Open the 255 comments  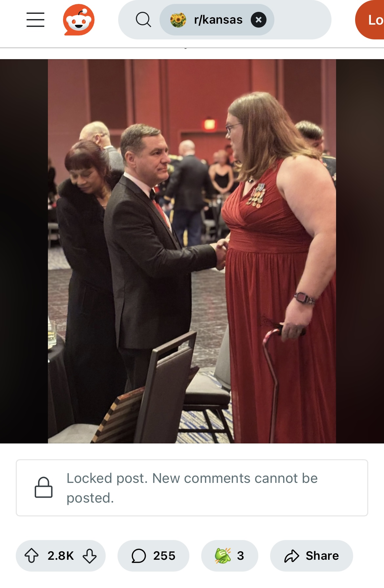tap(153, 556)
